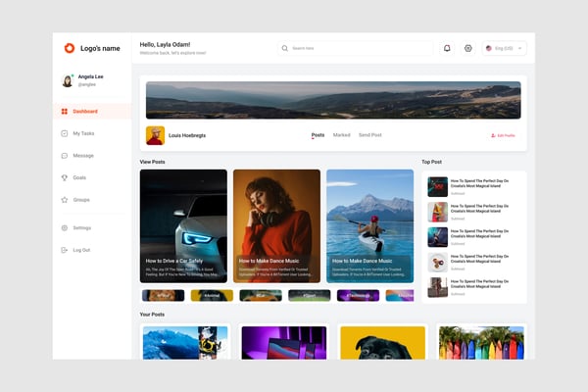Click the Angela Lee username

[90, 76]
